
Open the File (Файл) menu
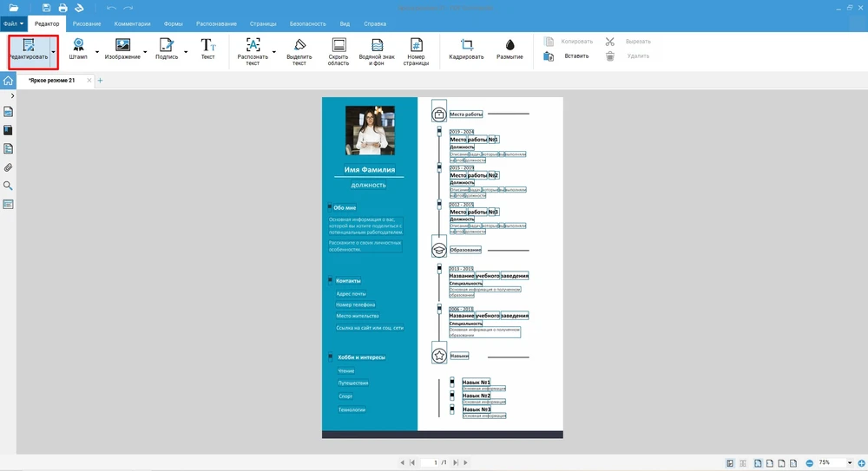pos(13,24)
